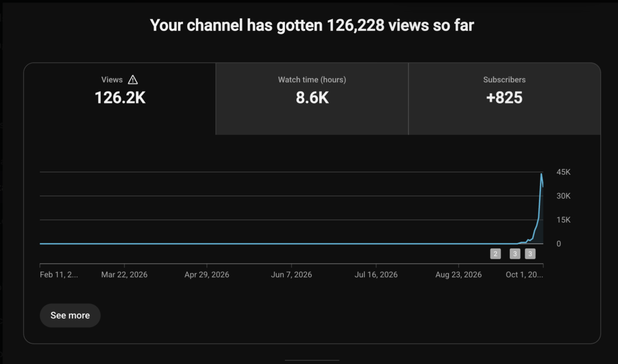
Task: Click the 45K y-axis label
Action: point(563,172)
